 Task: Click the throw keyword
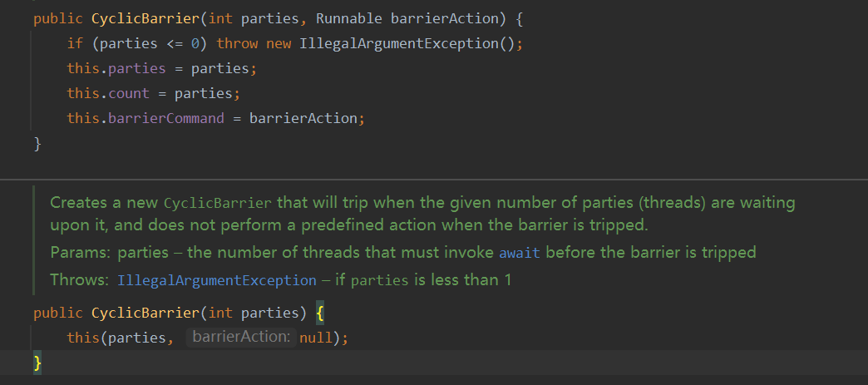[x=237, y=44]
